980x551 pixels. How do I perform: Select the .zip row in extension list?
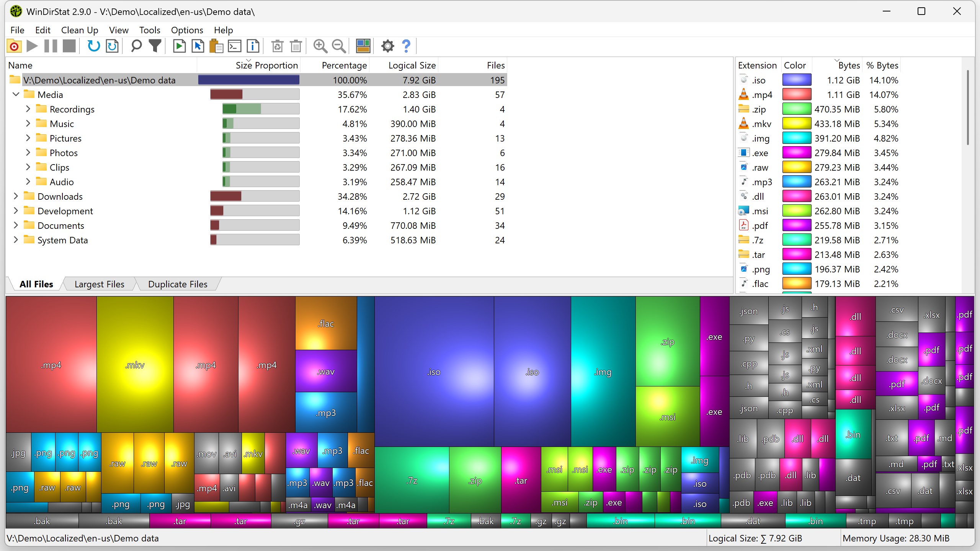tap(819, 109)
